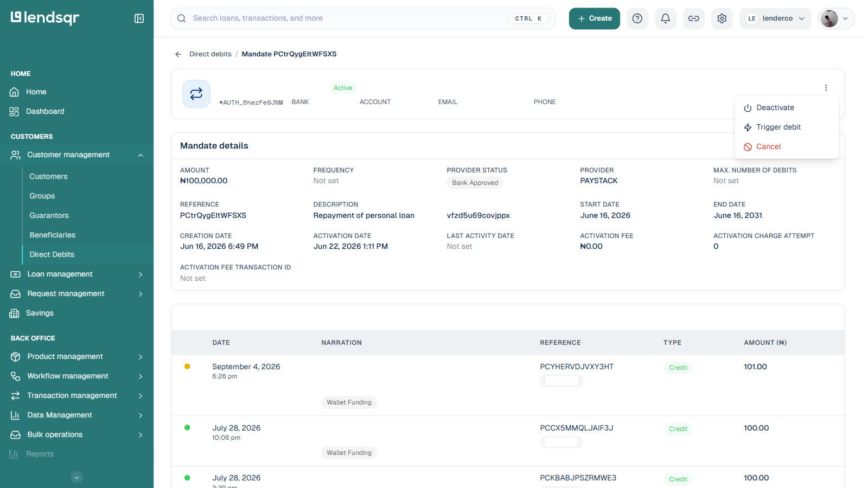This screenshot has width=868, height=488.
Task: Open the lenderco organization dropdown
Action: point(775,18)
